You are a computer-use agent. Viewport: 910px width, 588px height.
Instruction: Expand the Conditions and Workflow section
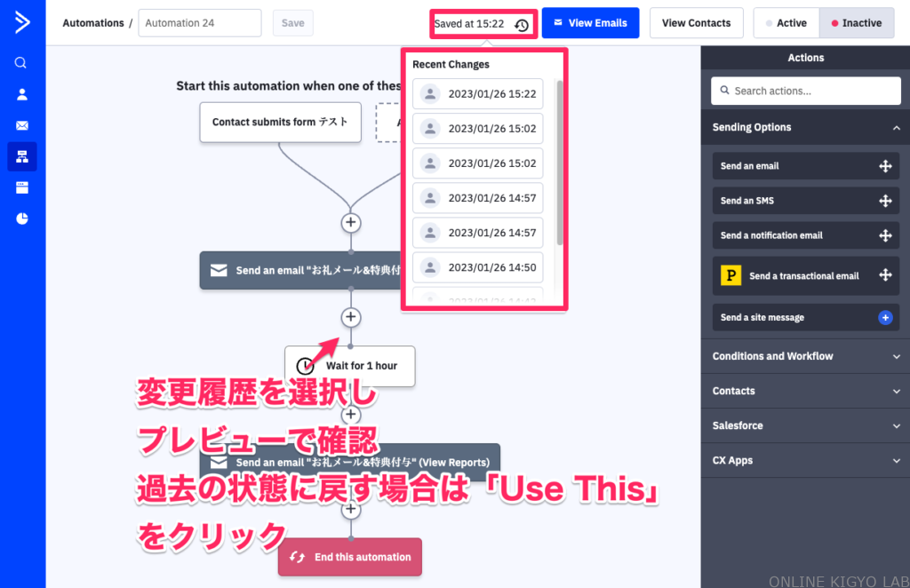(896, 356)
